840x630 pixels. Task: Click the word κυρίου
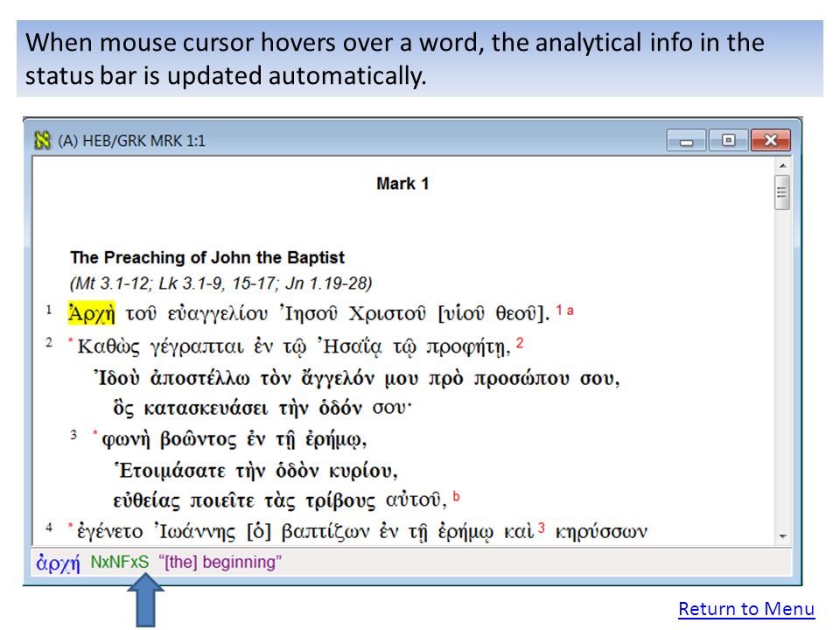[x=363, y=471]
